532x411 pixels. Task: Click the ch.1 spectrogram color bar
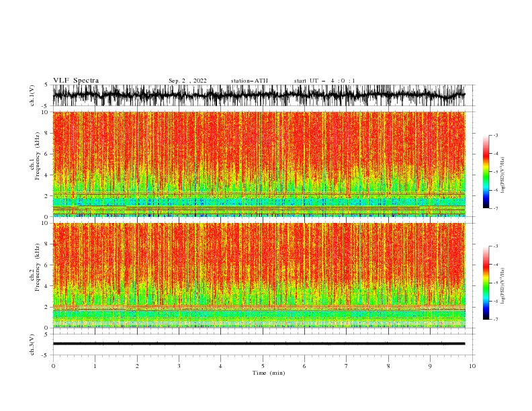[x=486, y=172]
